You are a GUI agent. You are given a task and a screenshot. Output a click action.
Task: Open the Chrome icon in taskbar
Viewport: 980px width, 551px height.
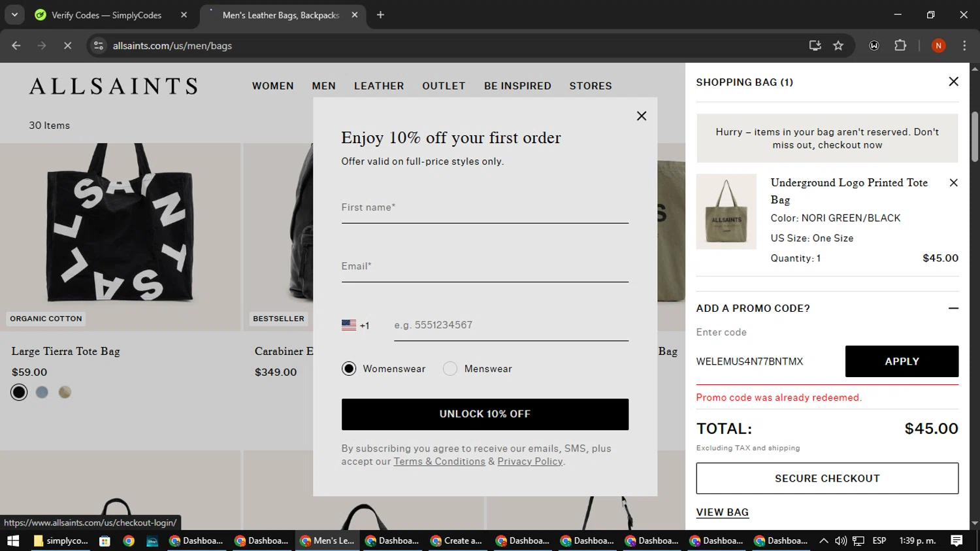pos(128,541)
